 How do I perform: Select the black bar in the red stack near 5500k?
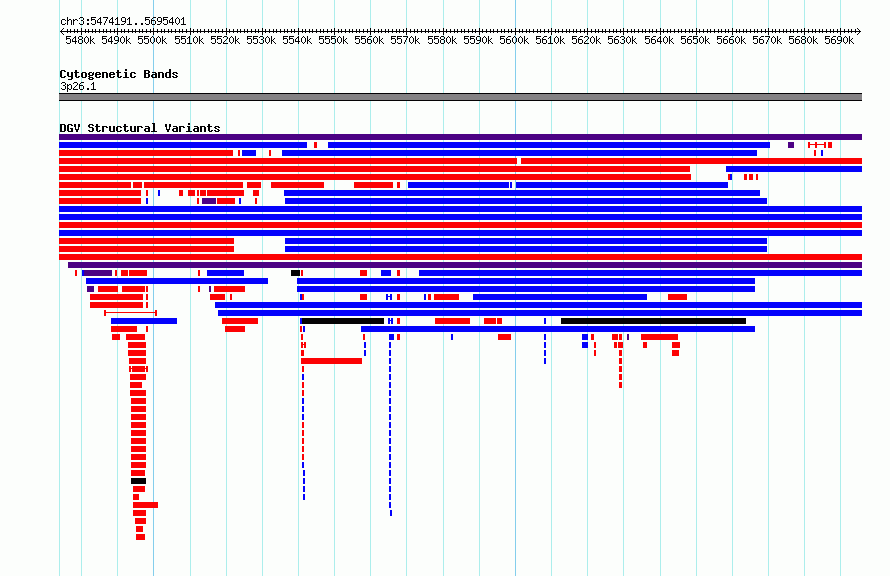(138, 481)
